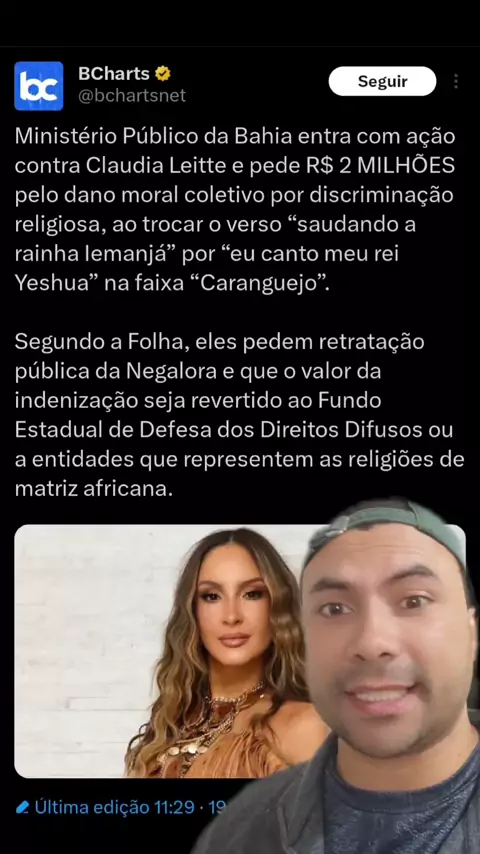Click the gold verified badge beside BCharts
Screen dimensions: 480x854
[x=163, y=73]
